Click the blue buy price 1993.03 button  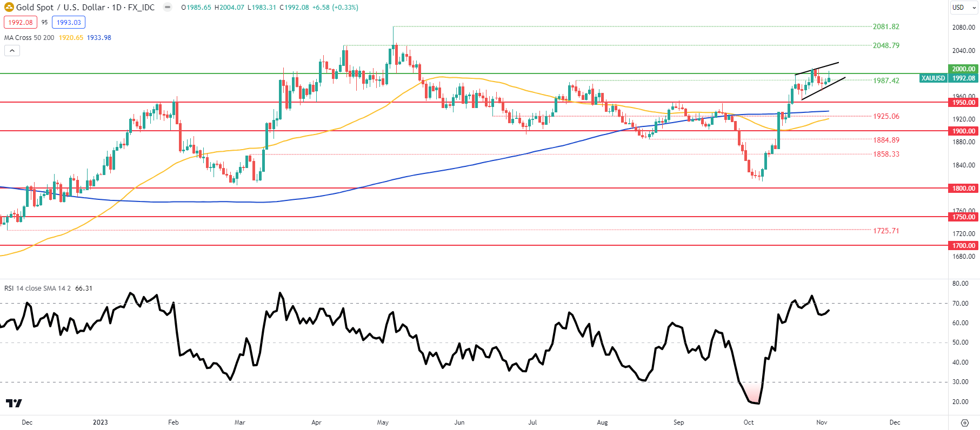pos(69,23)
